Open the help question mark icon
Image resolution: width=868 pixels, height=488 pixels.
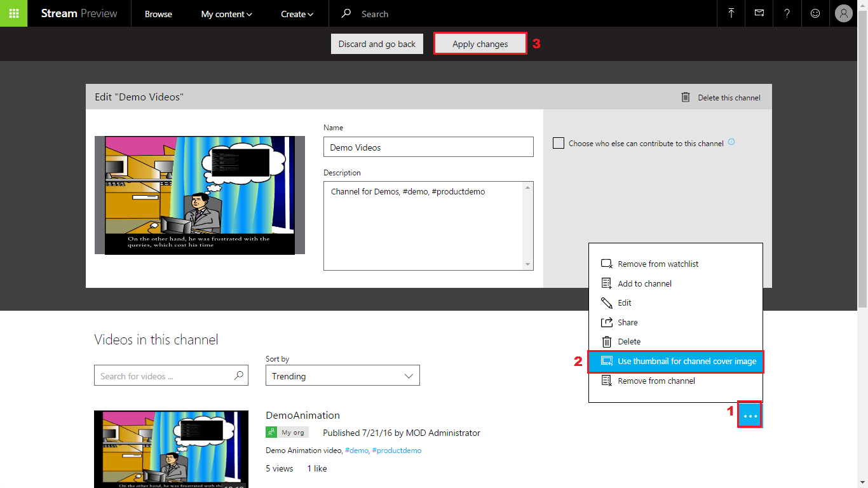(x=787, y=13)
